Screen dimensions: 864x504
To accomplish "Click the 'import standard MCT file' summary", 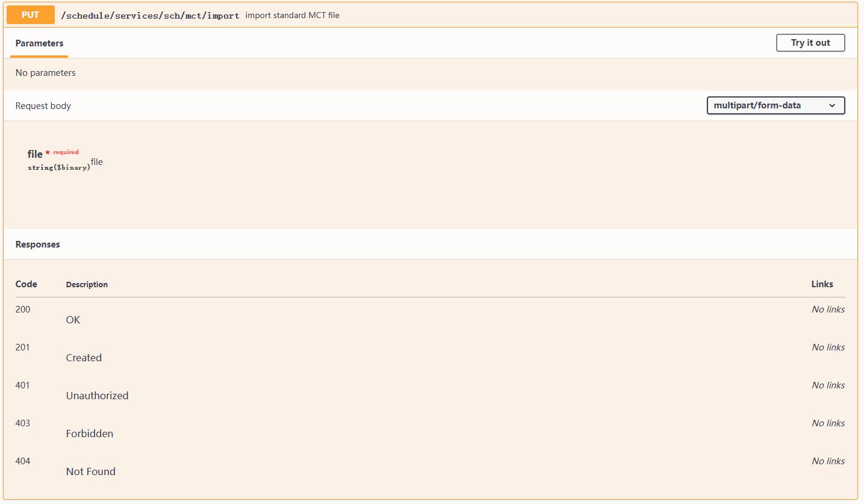I will tap(292, 16).
